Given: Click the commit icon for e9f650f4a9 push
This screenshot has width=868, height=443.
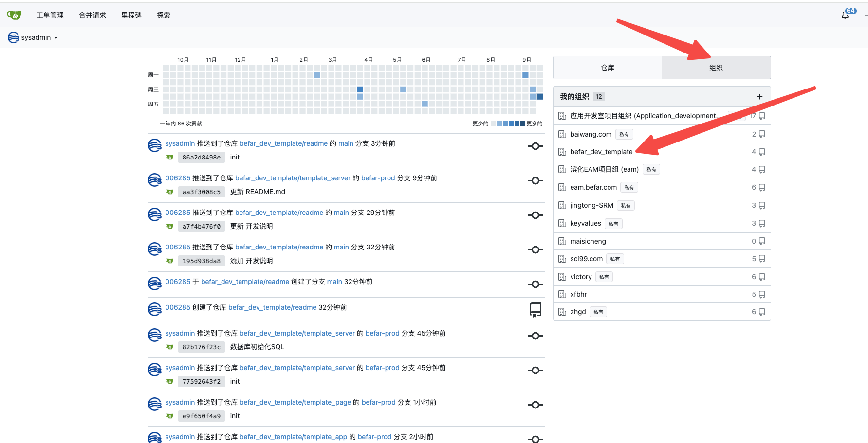Looking at the screenshot, I should [x=536, y=405].
